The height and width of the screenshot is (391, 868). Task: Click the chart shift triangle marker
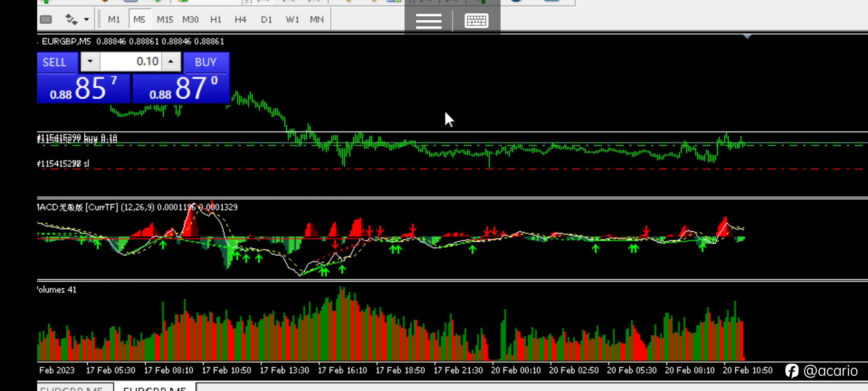[x=747, y=36]
